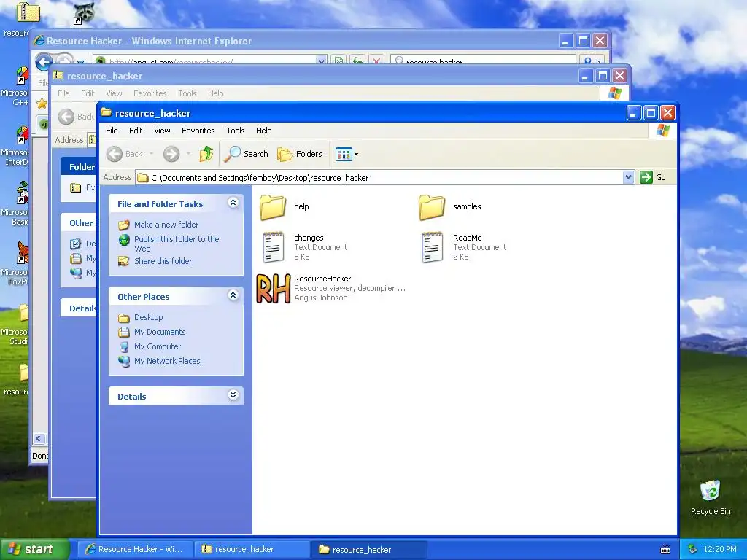The height and width of the screenshot is (560, 747).
Task: Go to My Documents in Other Places
Action: pyautogui.click(x=160, y=332)
